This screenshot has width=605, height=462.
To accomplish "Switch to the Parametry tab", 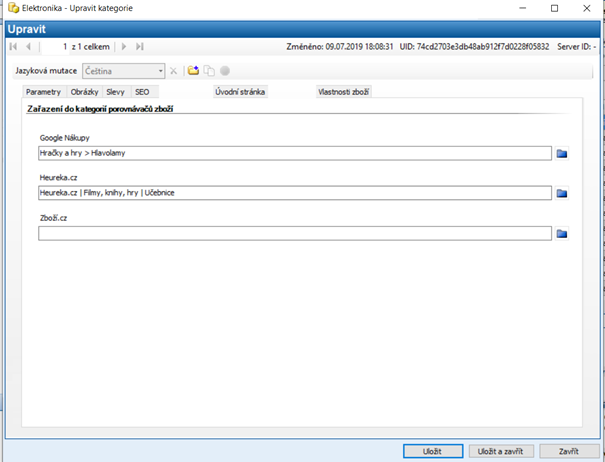I will [43, 92].
